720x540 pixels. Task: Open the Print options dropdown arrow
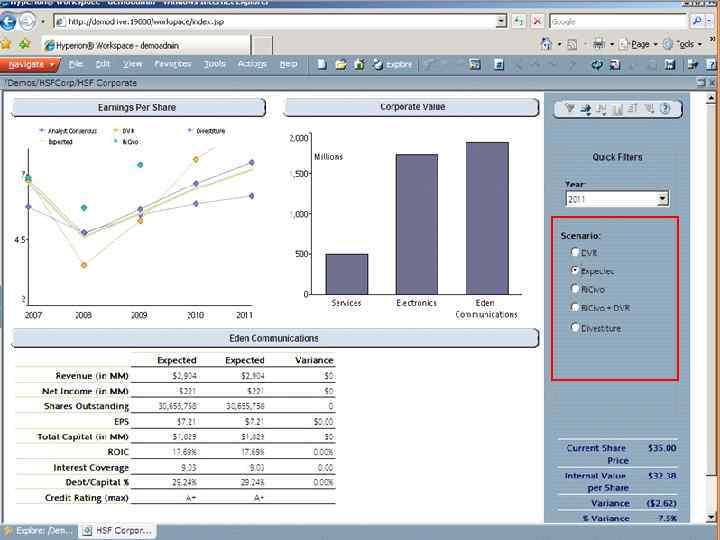[612, 45]
